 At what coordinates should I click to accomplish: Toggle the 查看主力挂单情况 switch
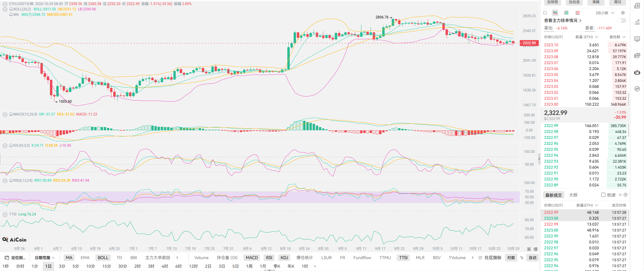[x=622, y=20]
